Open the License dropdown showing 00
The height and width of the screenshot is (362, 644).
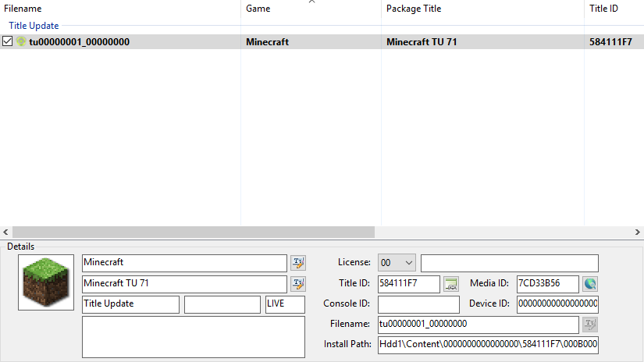click(x=397, y=263)
